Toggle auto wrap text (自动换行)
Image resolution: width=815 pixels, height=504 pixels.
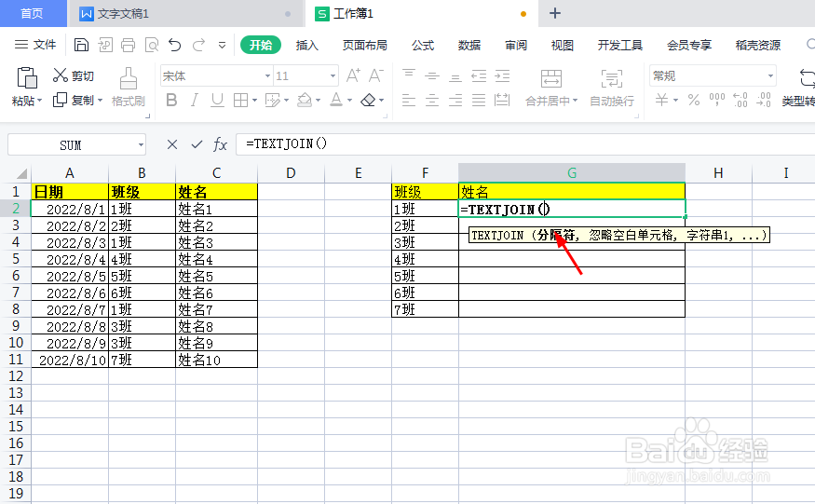(x=612, y=88)
